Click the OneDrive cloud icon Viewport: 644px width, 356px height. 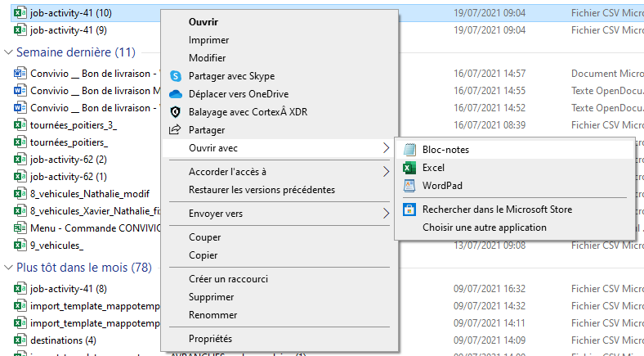click(174, 94)
